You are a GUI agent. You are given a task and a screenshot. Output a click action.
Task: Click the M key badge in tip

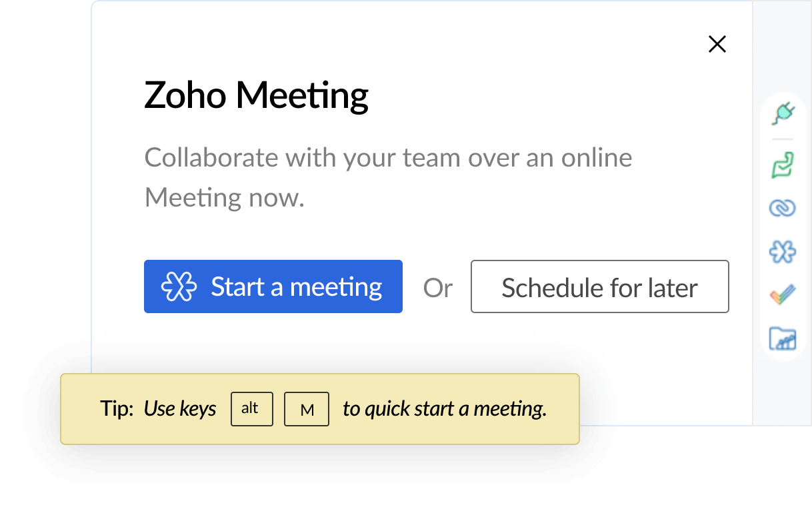point(307,410)
